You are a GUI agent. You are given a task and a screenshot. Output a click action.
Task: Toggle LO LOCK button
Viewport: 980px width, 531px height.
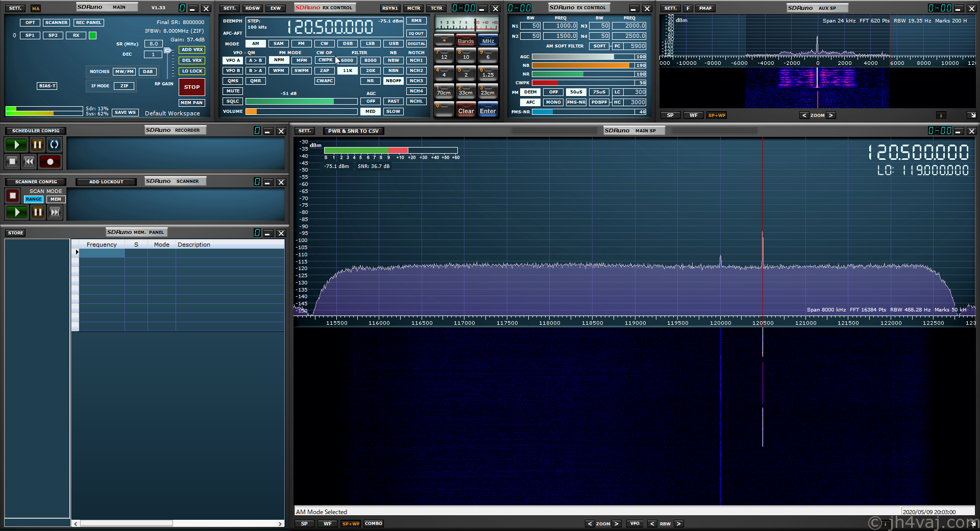click(192, 71)
